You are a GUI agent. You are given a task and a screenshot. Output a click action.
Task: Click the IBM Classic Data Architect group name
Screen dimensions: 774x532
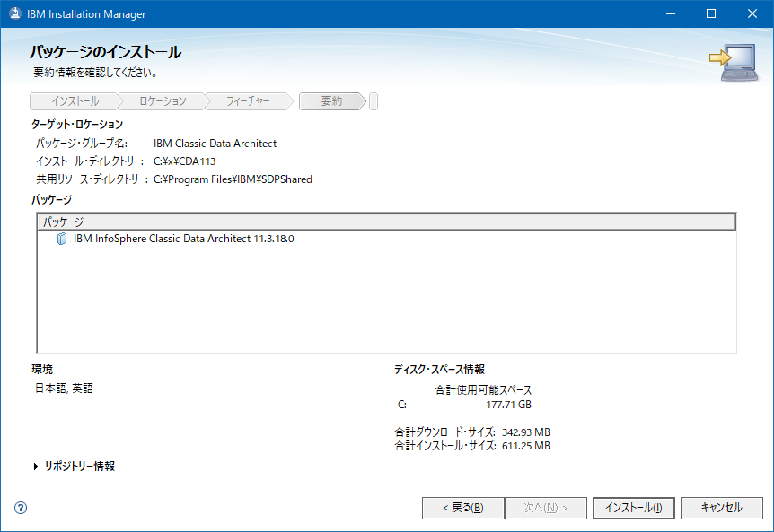coord(215,144)
